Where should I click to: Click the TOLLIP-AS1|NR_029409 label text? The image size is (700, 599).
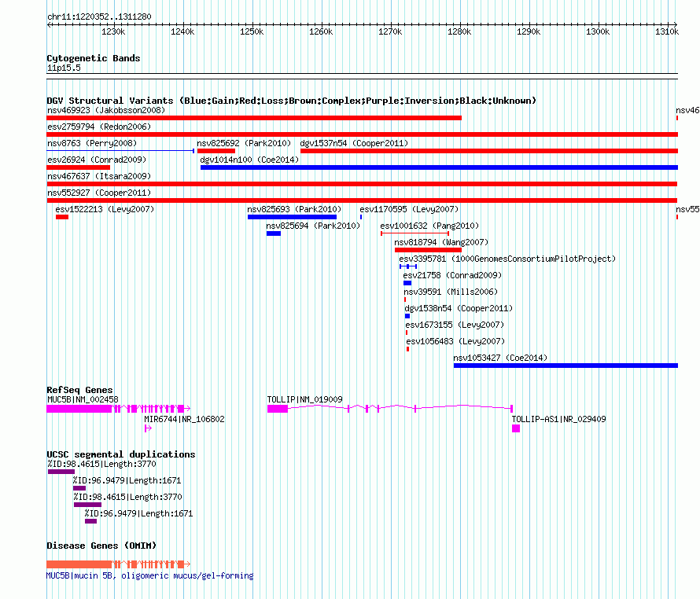(559, 419)
